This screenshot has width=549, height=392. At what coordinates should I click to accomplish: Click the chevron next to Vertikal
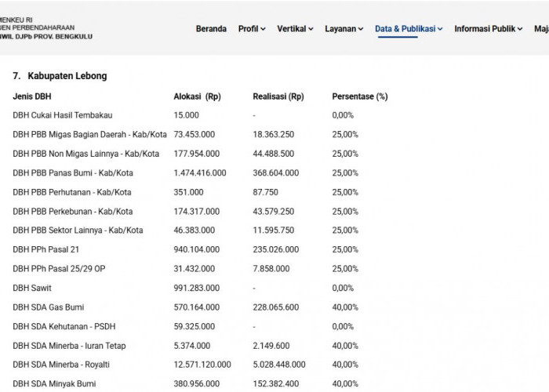[x=311, y=29]
